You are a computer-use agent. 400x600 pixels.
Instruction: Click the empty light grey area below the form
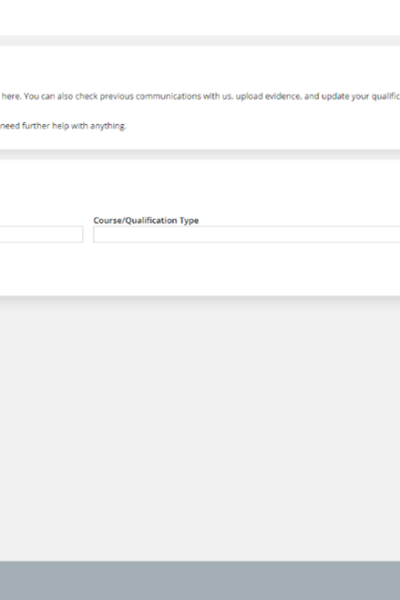(200, 429)
